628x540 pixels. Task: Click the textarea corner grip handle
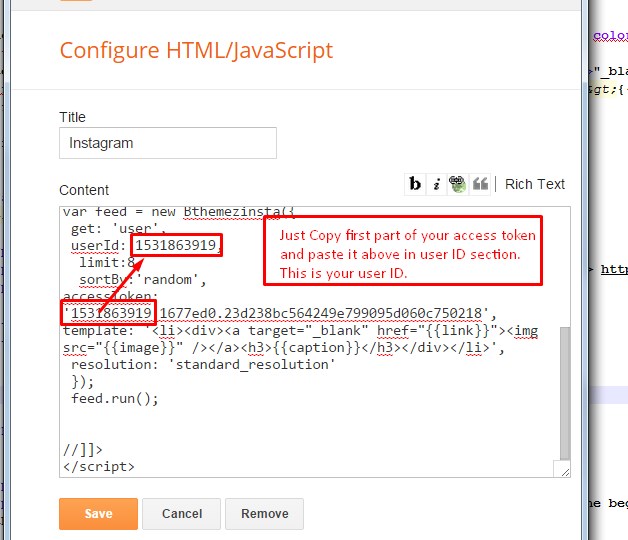pos(564,472)
